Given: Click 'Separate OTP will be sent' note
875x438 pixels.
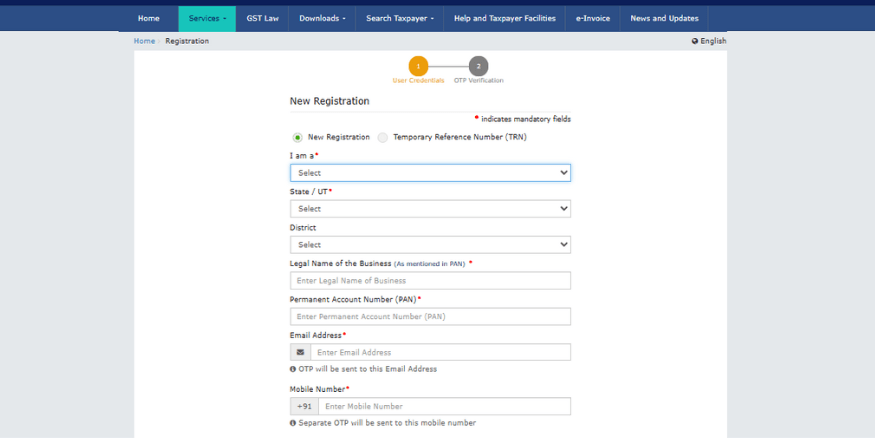Looking at the screenshot, I should pos(387,423).
